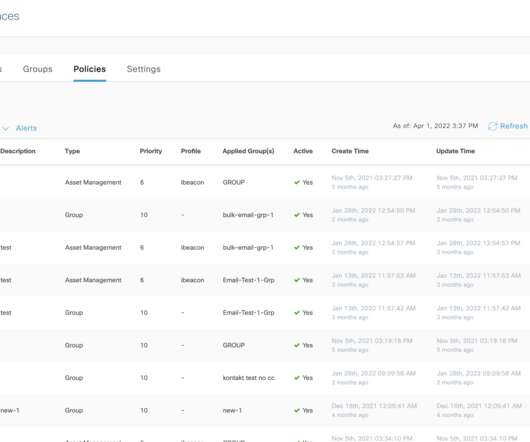
Task: Select the Policies tab
Action: tap(90, 69)
